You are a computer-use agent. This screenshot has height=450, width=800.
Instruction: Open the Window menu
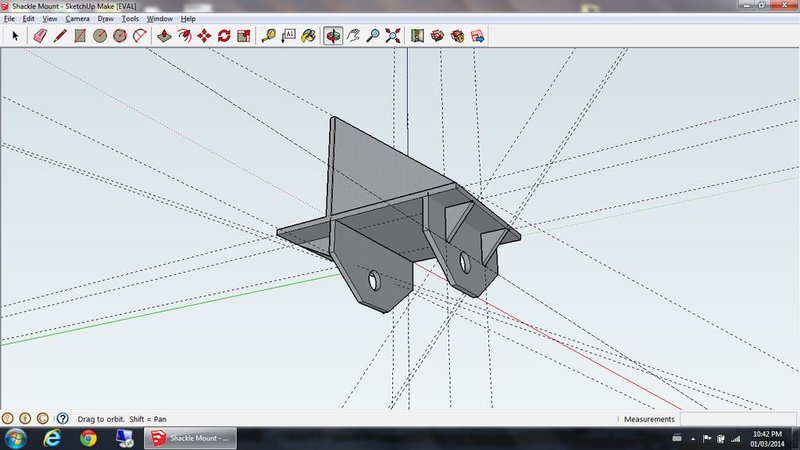point(160,19)
